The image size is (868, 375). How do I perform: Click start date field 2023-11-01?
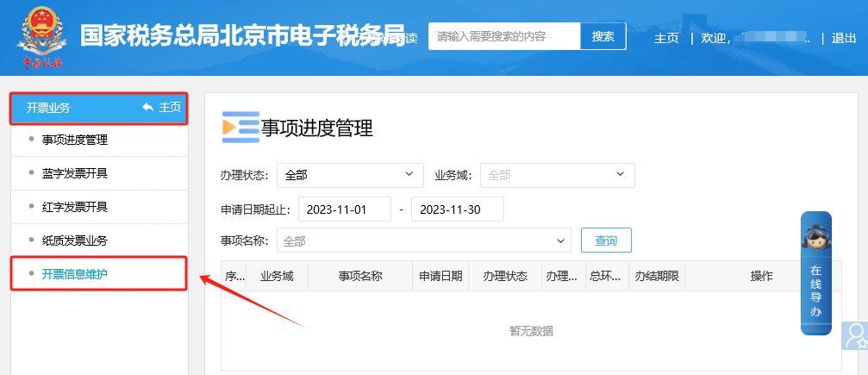point(345,209)
